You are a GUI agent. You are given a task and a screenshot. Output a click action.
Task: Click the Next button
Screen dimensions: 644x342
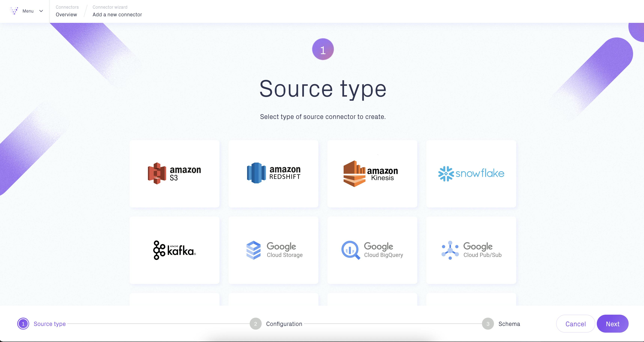coord(613,324)
